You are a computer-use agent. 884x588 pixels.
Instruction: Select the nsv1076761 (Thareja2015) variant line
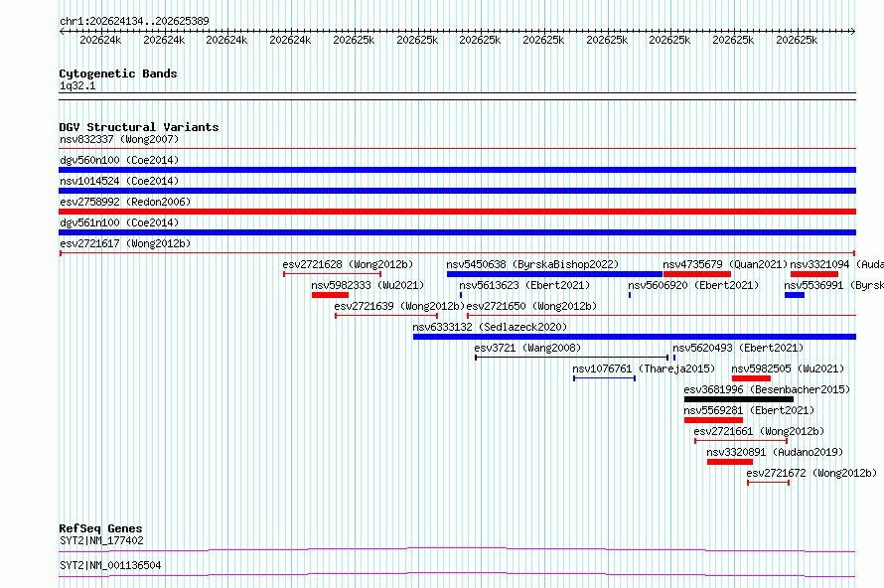click(604, 378)
